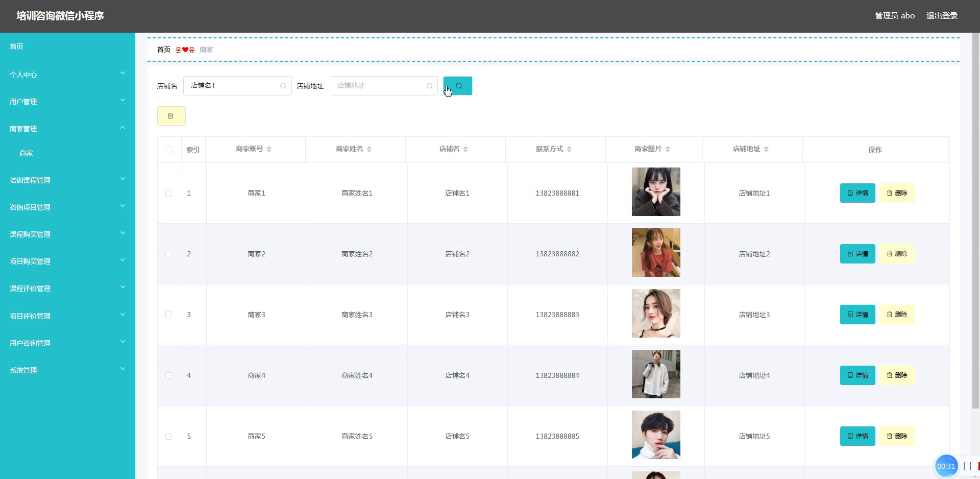This screenshot has height=479, width=980.
Task: Check the row for 商家5
Action: 169,436
